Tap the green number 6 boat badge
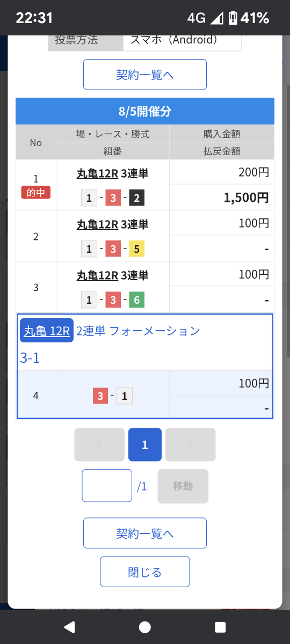290x644 pixels. click(x=137, y=300)
